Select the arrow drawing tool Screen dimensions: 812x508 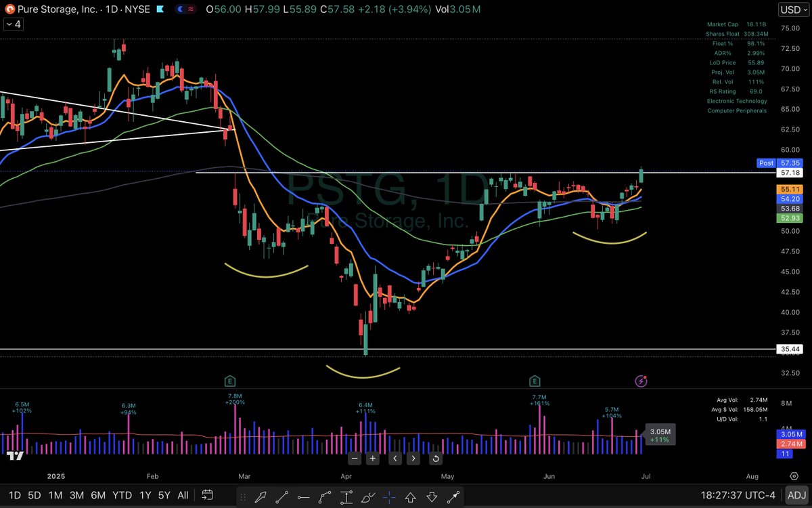[x=260, y=498]
